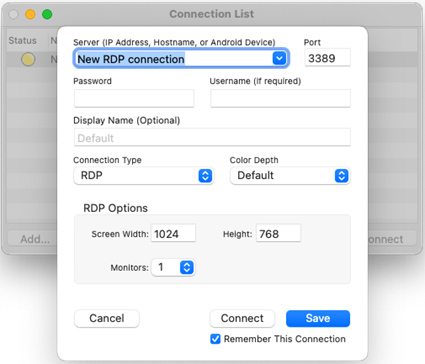Click the 'Remember This Connection' label text
425x364 pixels.
[285, 339]
